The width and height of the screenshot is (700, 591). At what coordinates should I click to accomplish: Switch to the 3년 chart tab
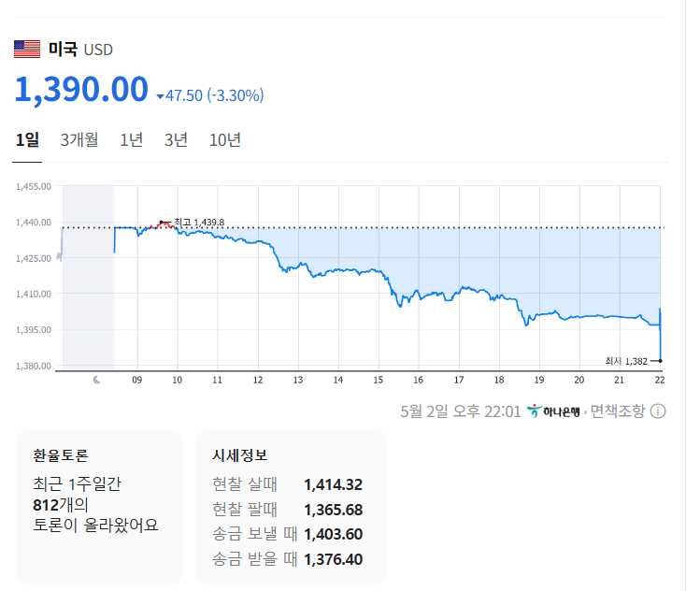pos(176,140)
